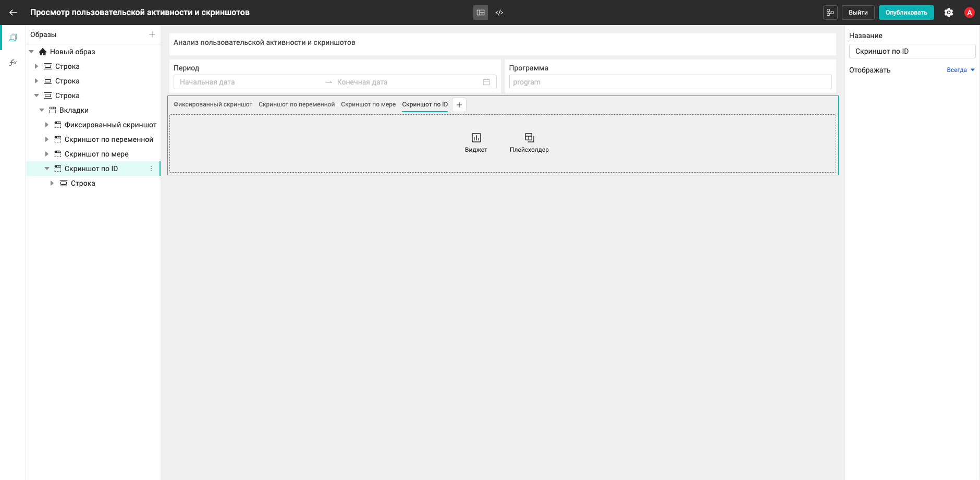Collapse the third Строка node
Screen dimensions: 980x480
point(36,95)
